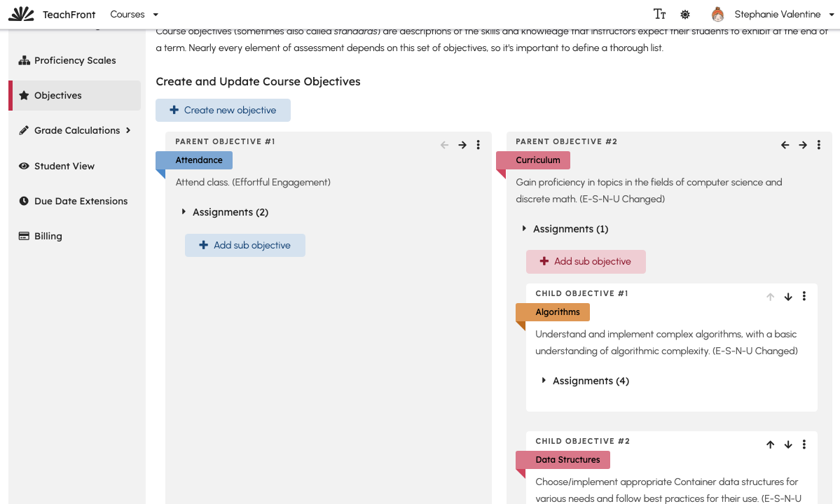
Task: Toggle the dark mode sun icon
Action: (685, 15)
